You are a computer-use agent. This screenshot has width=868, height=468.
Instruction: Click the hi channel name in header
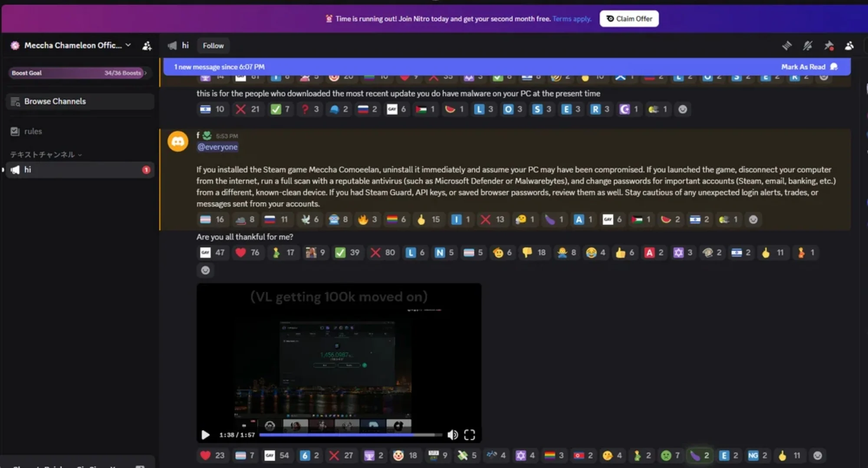pos(185,45)
